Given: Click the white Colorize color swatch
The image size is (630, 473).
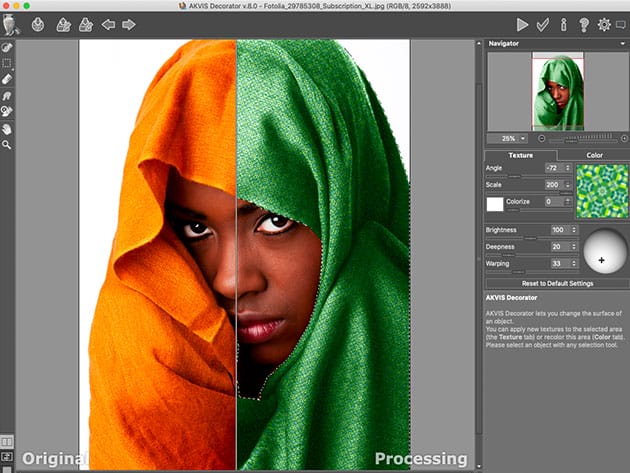Looking at the screenshot, I should tap(494, 203).
